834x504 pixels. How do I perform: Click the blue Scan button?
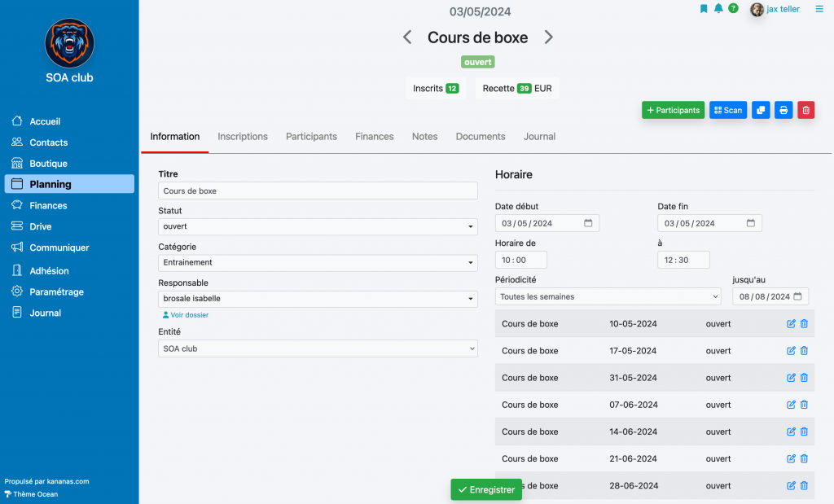[727, 110]
